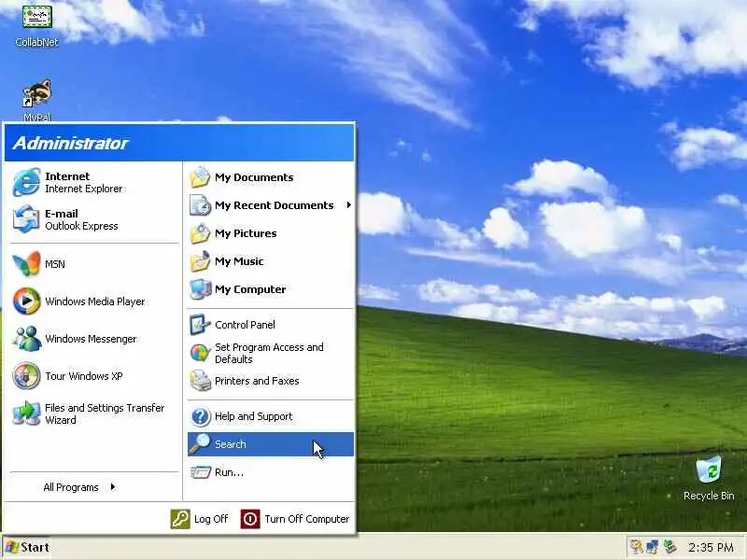
Task: Click Files and Settings Transfer Wizard icon
Action: 26,413
